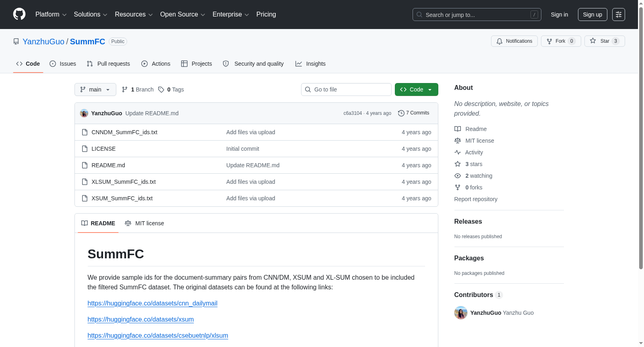Viewport: 644px width, 347px height.
Task: Switch to the README tab
Action: [98, 223]
